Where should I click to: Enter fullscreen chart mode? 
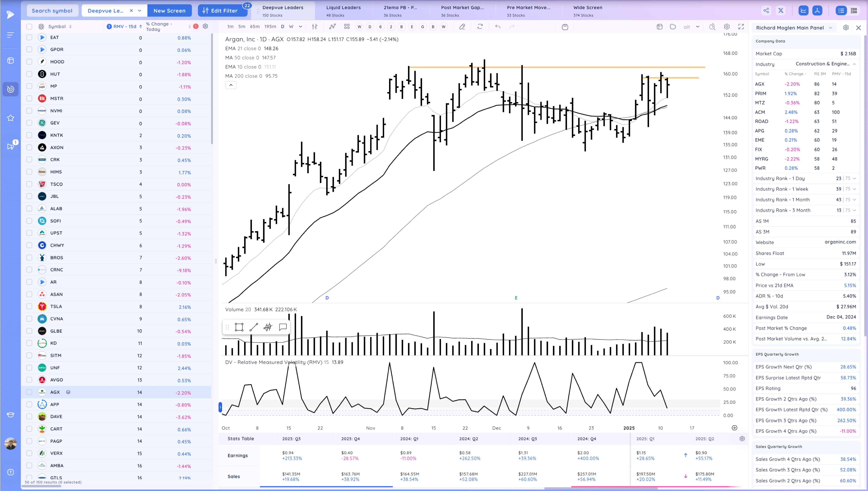coord(741,27)
